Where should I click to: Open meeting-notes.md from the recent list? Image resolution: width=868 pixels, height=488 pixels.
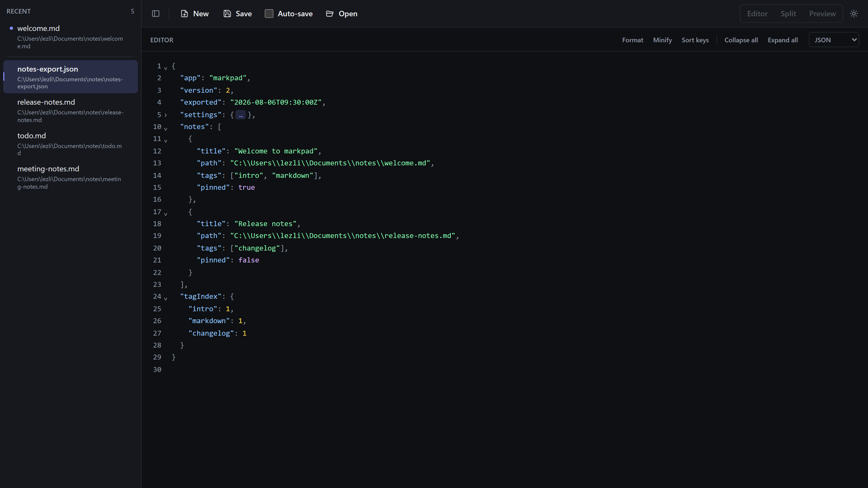point(71,177)
